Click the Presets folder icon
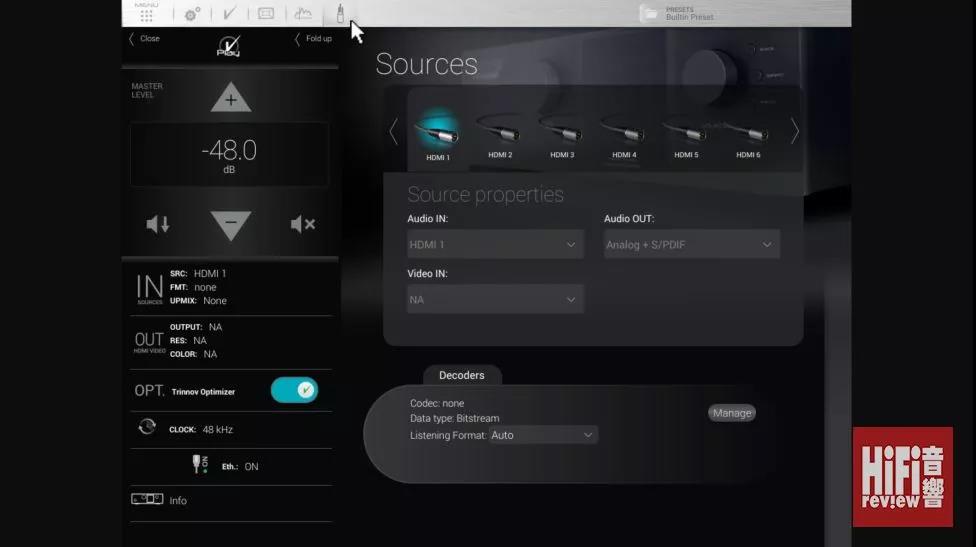 650,13
